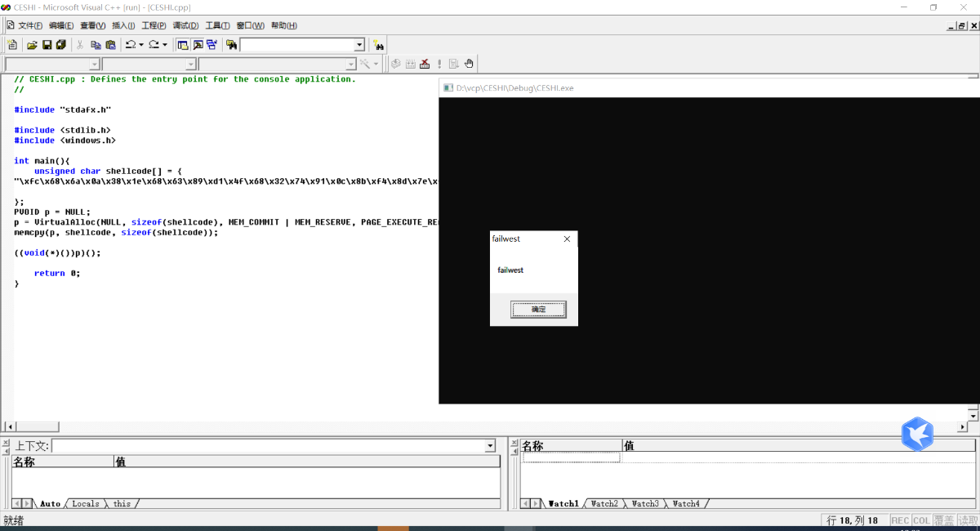This screenshot has height=531, width=980.
Task: Open the 文件 (File) menu
Action: (30, 25)
